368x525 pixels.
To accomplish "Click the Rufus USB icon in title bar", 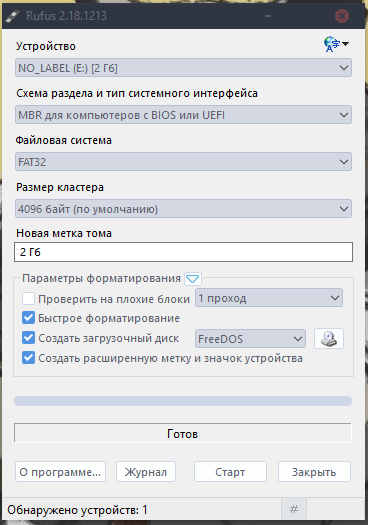I will click(x=13, y=16).
